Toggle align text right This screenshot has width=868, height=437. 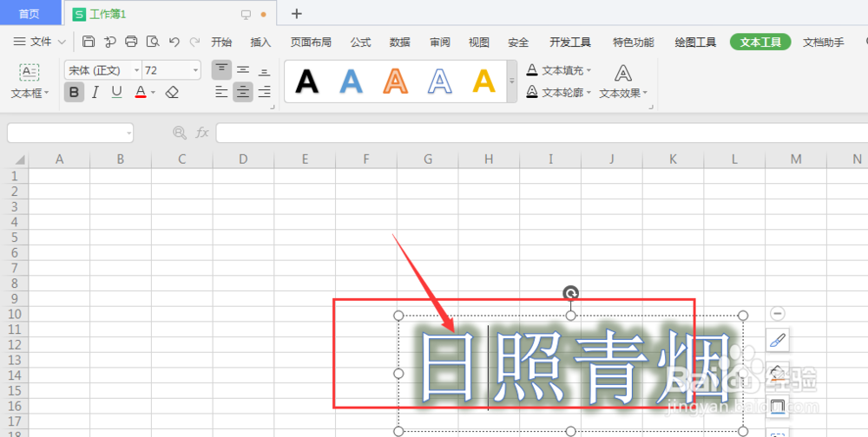coord(264,92)
